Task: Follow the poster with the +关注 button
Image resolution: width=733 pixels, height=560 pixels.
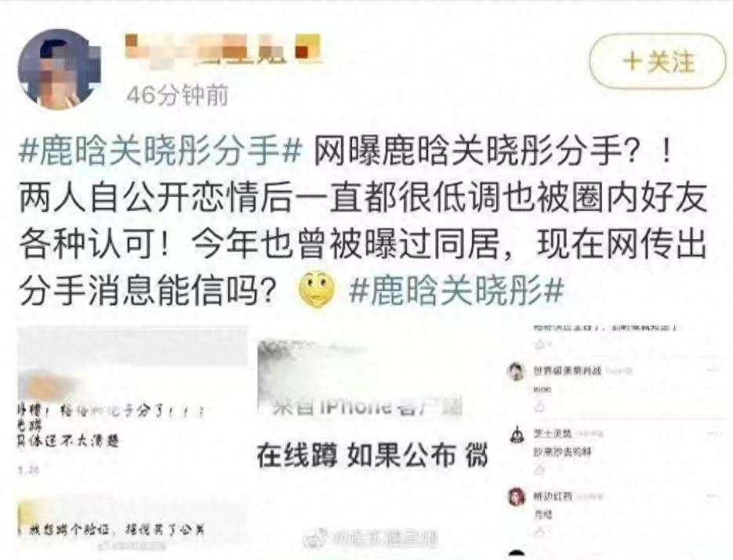Action: coord(658,61)
